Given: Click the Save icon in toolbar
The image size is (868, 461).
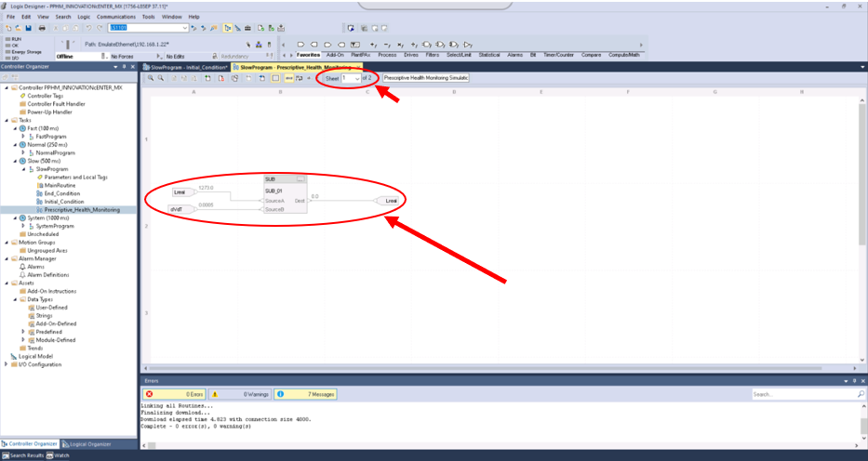Looking at the screenshot, I should [x=28, y=28].
